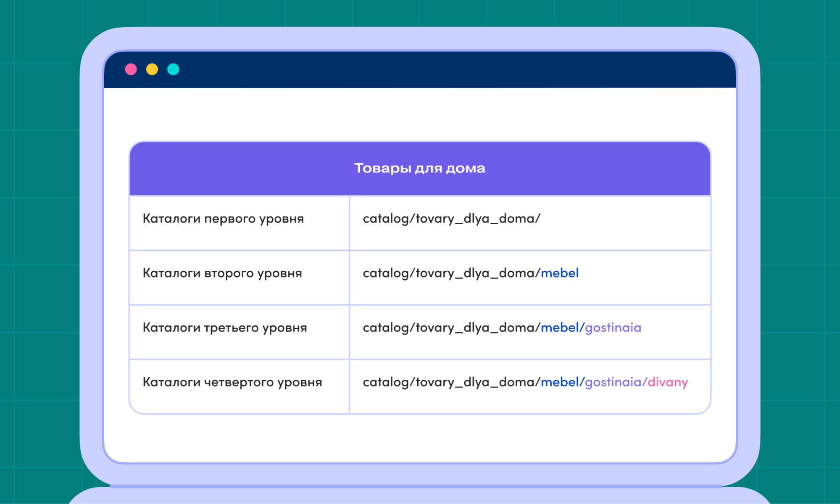Click the pink window dot
The height and width of the screenshot is (504, 840).
(x=131, y=69)
